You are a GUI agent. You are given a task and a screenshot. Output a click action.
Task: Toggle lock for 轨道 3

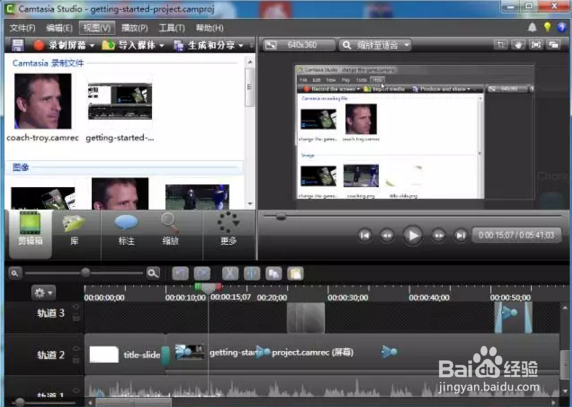pyautogui.click(x=76, y=318)
